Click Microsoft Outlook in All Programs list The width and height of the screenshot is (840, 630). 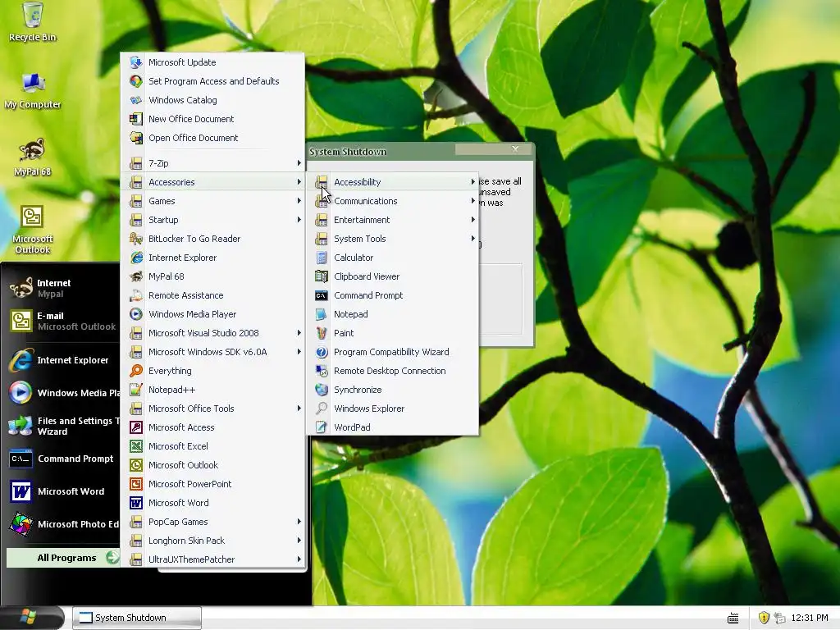coord(213,465)
